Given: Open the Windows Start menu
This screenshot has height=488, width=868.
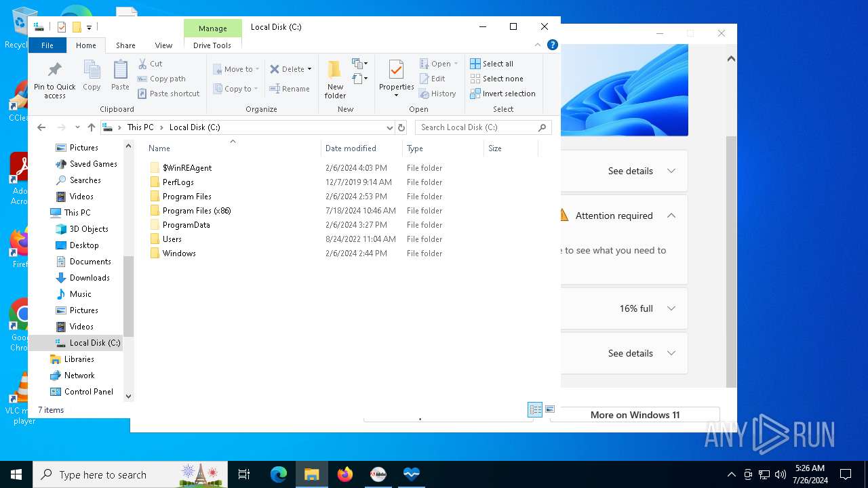Looking at the screenshot, I should point(16,474).
